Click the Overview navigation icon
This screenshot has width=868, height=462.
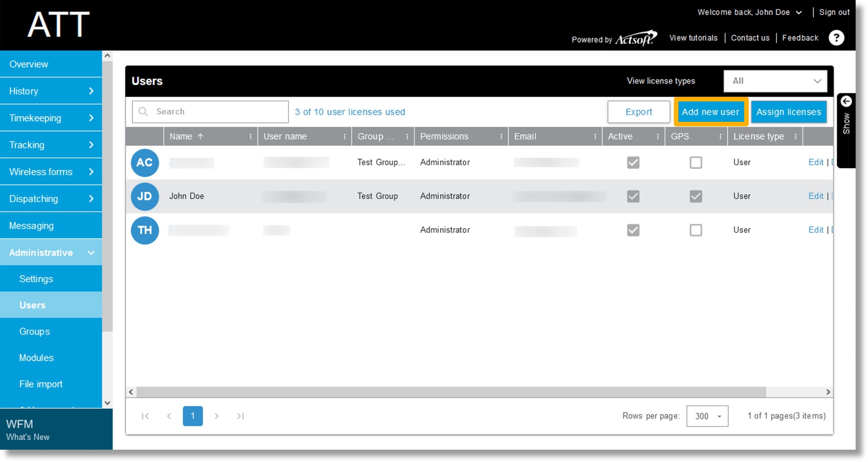pos(51,64)
